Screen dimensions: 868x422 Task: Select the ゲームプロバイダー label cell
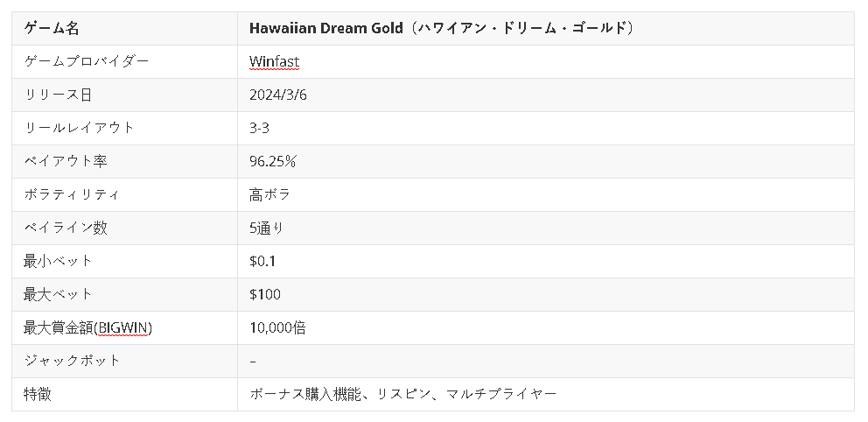(x=124, y=61)
